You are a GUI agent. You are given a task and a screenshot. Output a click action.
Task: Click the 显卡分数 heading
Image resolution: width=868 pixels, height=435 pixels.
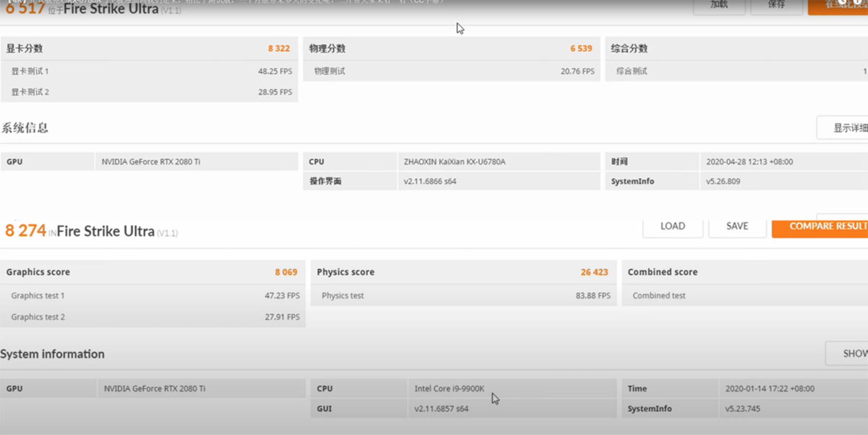point(24,48)
